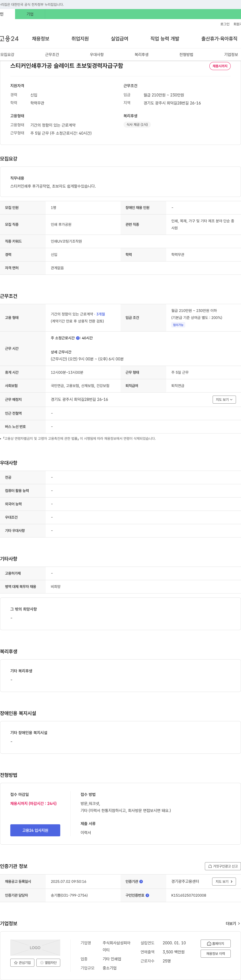Open 지도 보기 for 경기광주고용센터
Viewport: 241px width, 980px height.
coord(224,882)
